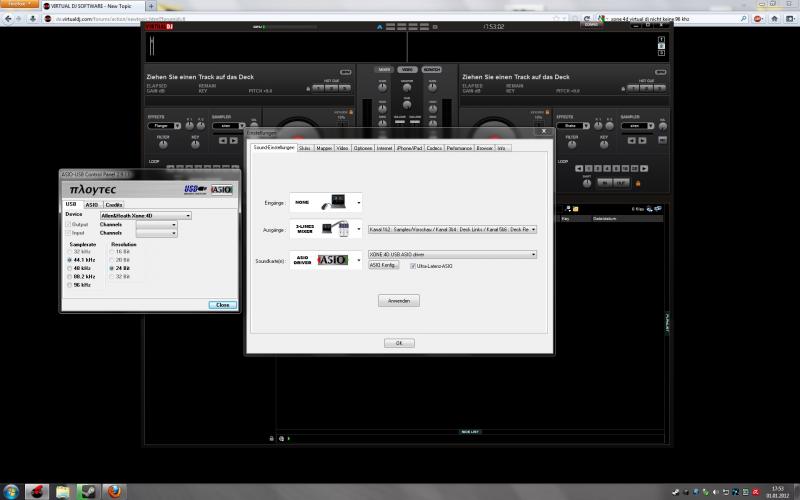
Task: Toggle the Ultra-Latenz ASIO checkbox
Action: pyautogui.click(x=413, y=266)
